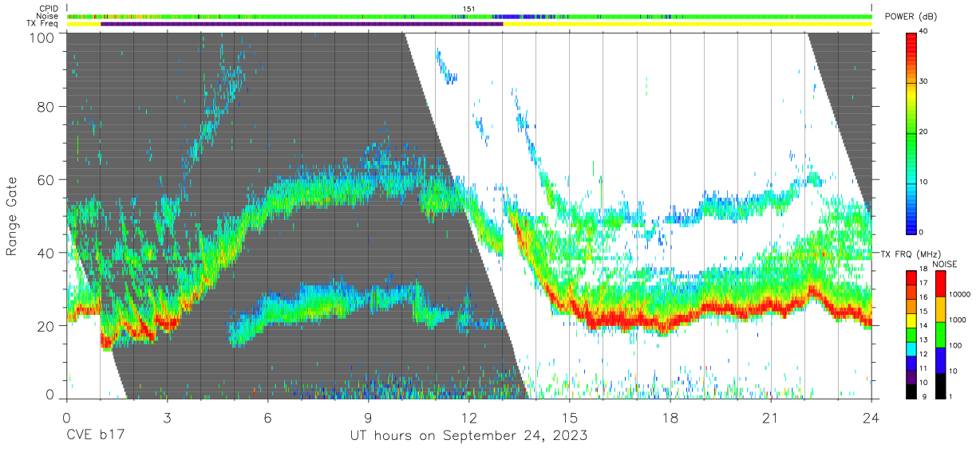
Task: Click the x-axis tick label 0
Action: pyautogui.click(x=66, y=417)
